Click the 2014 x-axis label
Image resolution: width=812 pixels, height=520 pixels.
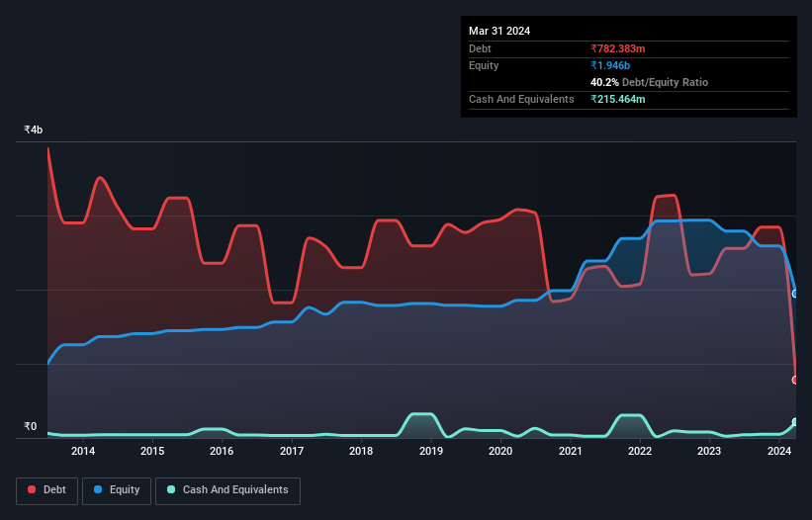83,451
